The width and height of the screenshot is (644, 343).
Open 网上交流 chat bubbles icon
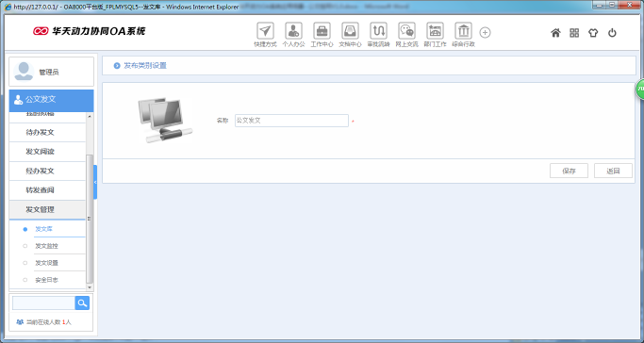coord(406,31)
